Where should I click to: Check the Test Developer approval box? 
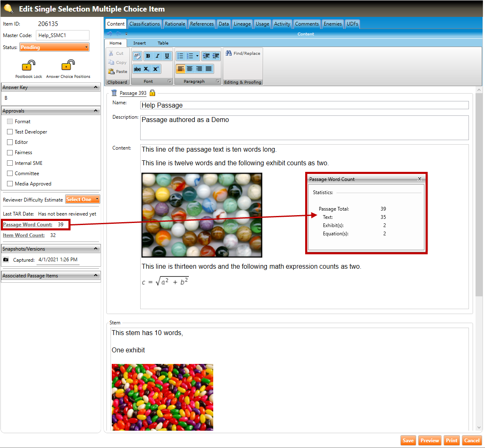(x=10, y=132)
